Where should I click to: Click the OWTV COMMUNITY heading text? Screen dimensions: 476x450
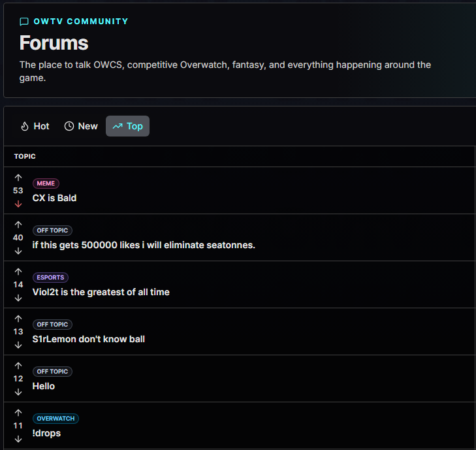(81, 22)
